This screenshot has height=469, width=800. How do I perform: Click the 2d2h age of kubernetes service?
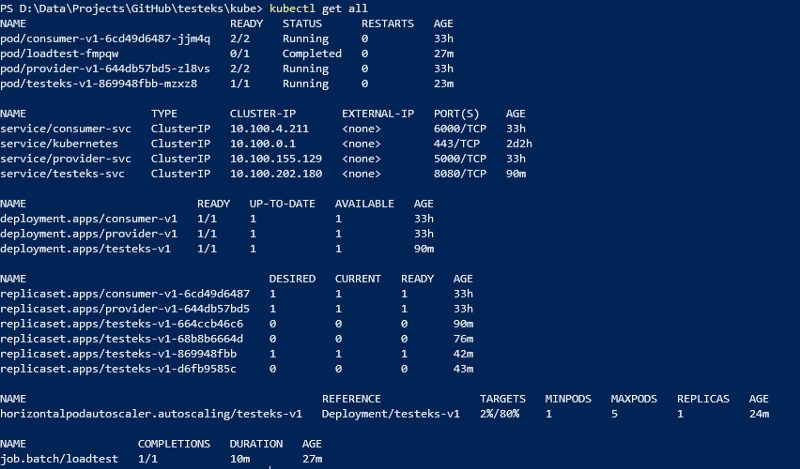click(519, 144)
